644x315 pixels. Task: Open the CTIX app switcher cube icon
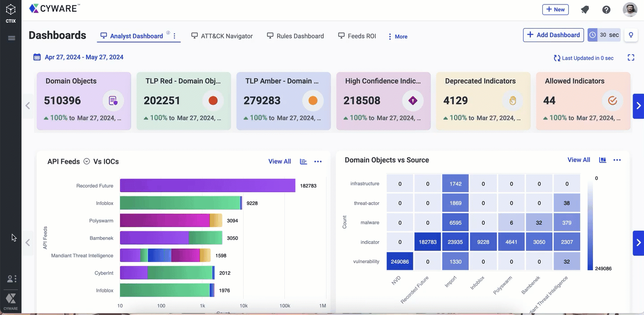coord(11,10)
